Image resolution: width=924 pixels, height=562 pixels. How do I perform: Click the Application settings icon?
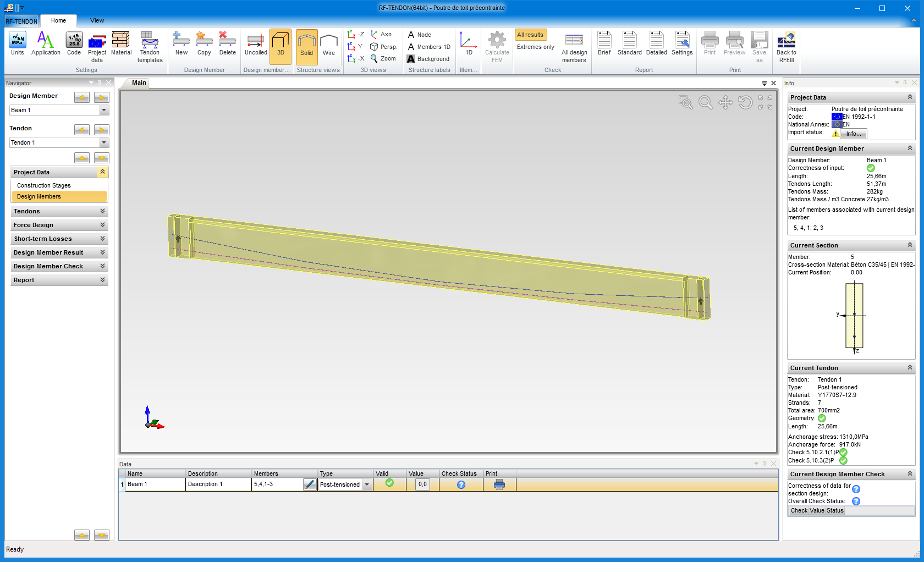coord(46,43)
